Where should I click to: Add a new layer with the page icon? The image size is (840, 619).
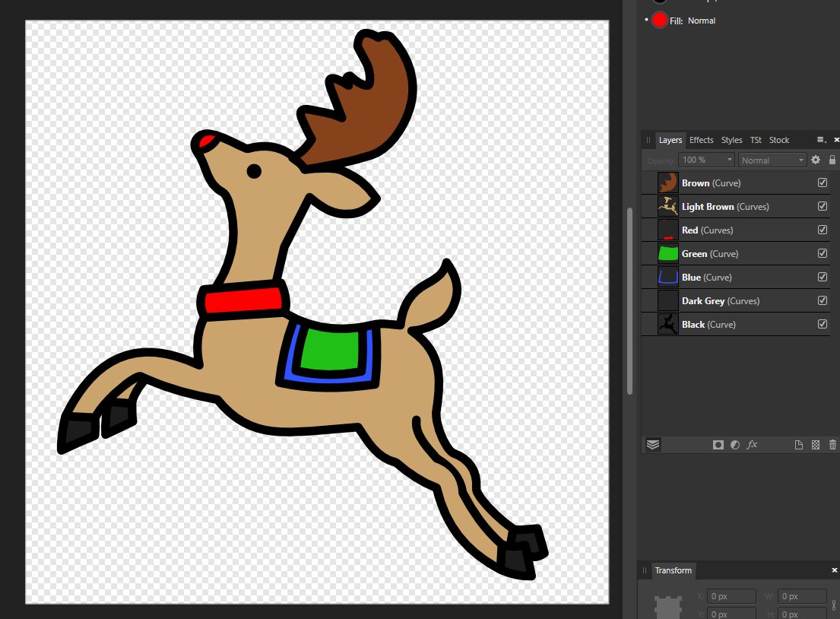[799, 445]
